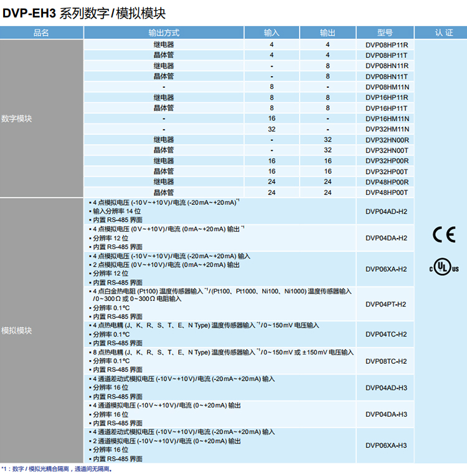Screen dimensions: 467x476
Task: Click the input value 16 for DVP16HM11N
Action: coord(271,118)
